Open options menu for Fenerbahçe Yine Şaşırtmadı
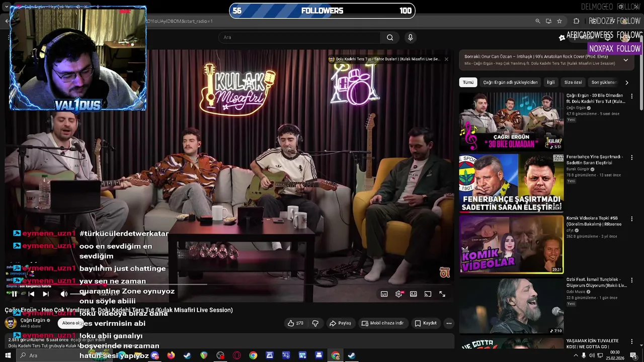 (x=632, y=157)
